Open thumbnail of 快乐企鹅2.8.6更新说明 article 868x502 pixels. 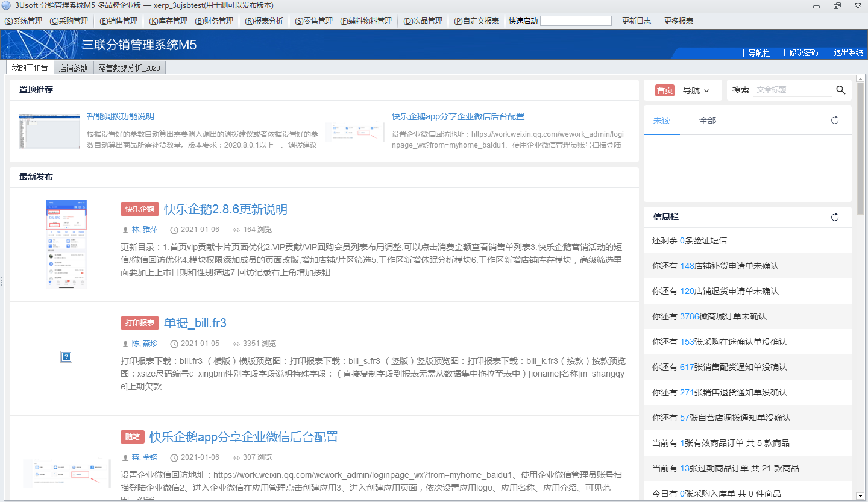(66, 244)
